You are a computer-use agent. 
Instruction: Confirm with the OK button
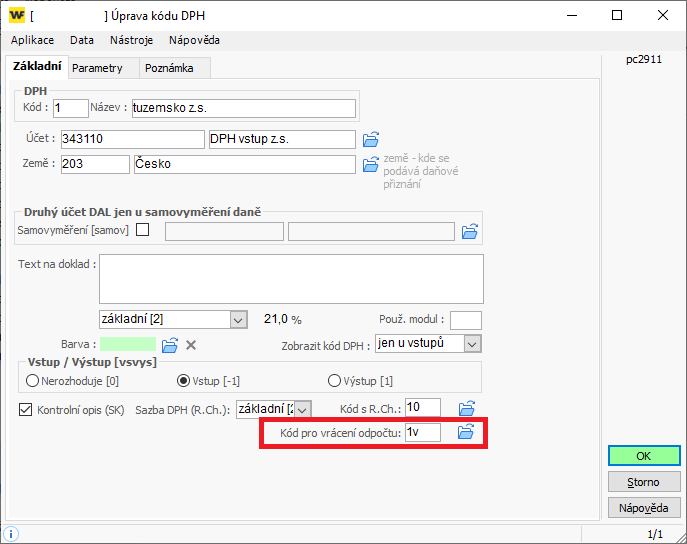[643, 456]
